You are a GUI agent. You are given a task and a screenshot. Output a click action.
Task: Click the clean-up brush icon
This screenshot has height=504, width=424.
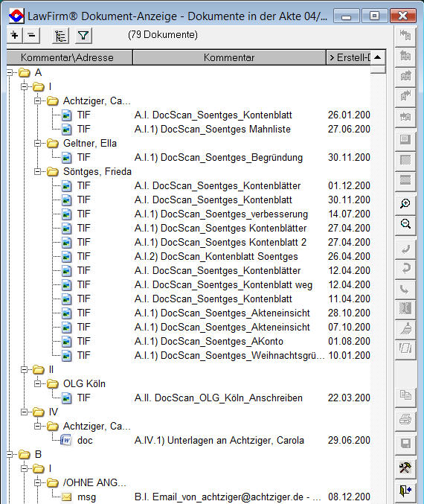point(405,328)
